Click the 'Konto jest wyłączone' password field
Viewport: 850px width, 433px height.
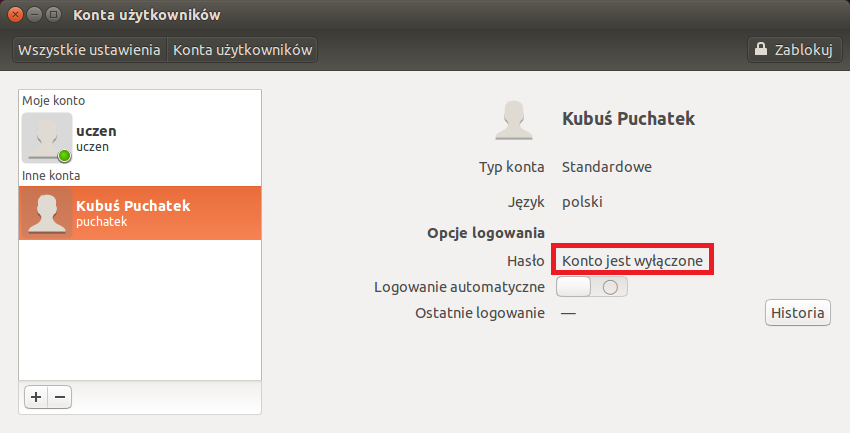[x=632, y=261]
